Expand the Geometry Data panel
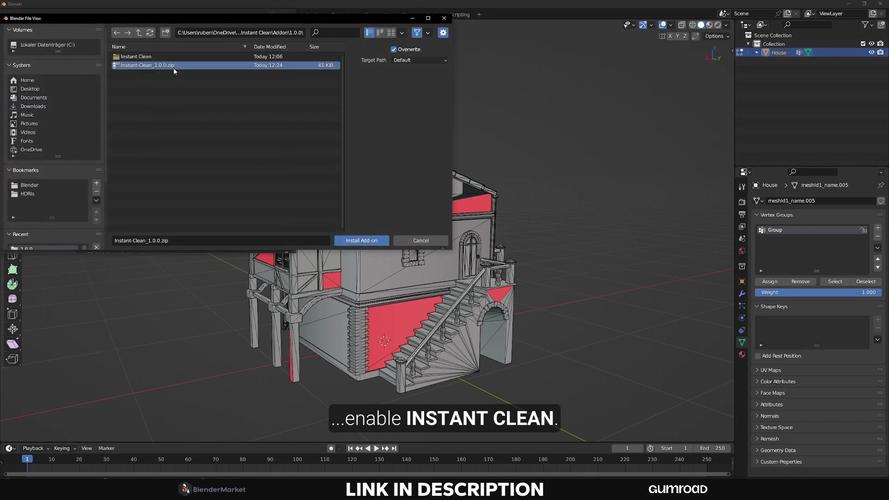Screen dimensions: 889x500 pyautogui.click(x=778, y=450)
